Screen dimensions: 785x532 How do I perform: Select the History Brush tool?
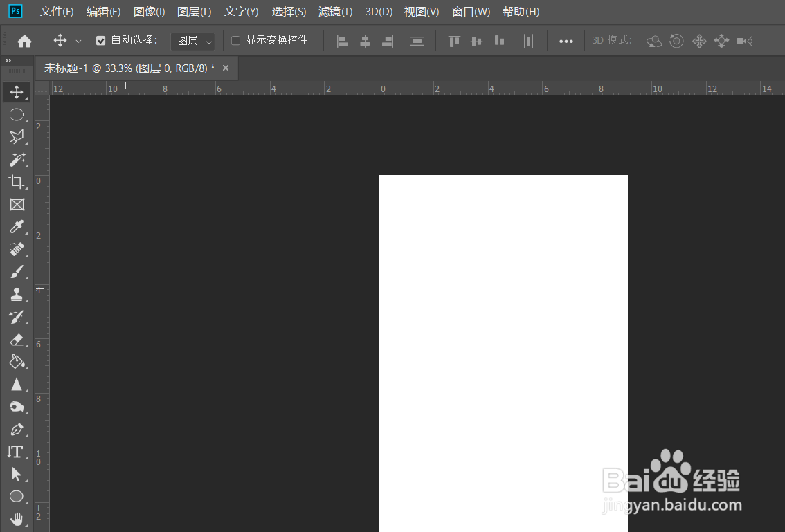point(17,317)
